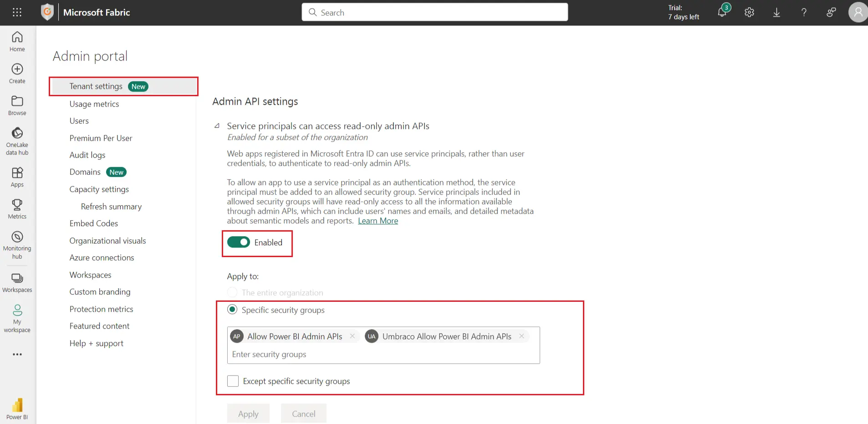
Task: Open Usage metrics page
Action: [94, 104]
